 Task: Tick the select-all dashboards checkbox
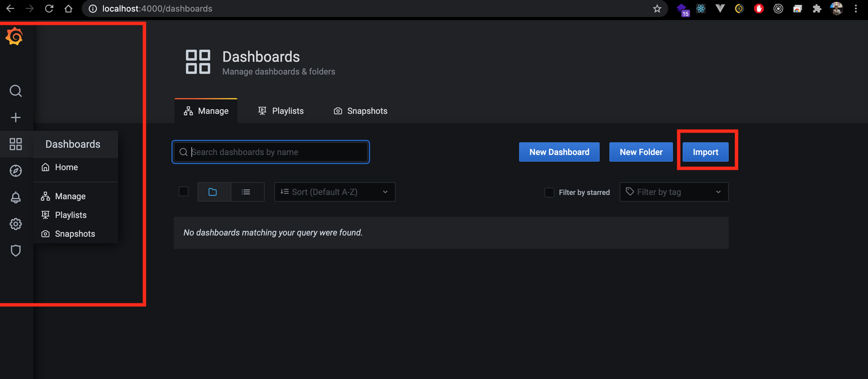pos(184,191)
